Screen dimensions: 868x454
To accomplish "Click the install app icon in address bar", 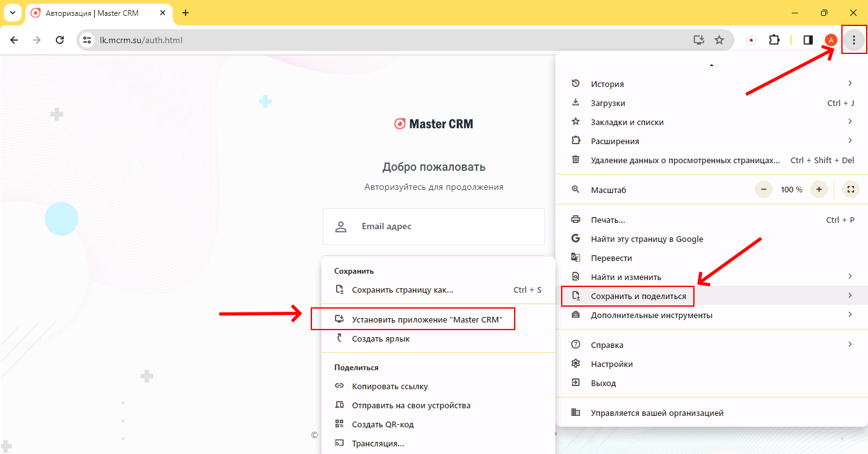I will 699,40.
